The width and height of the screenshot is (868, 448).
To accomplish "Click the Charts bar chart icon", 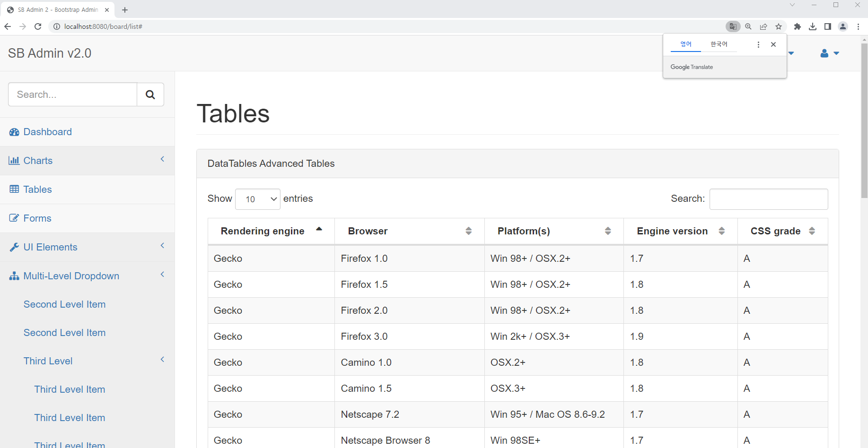I will click(14, 161).
